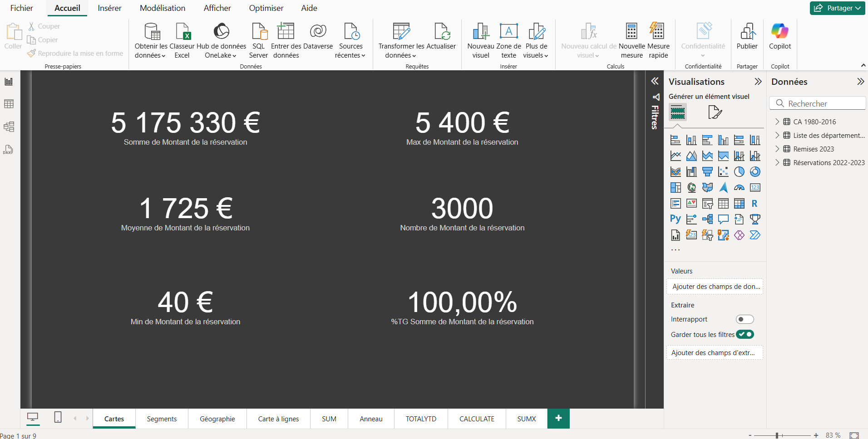This screenshot has width=868, height=439.
Task: Switch to desktop layout view
Action: tap(33, 417)
